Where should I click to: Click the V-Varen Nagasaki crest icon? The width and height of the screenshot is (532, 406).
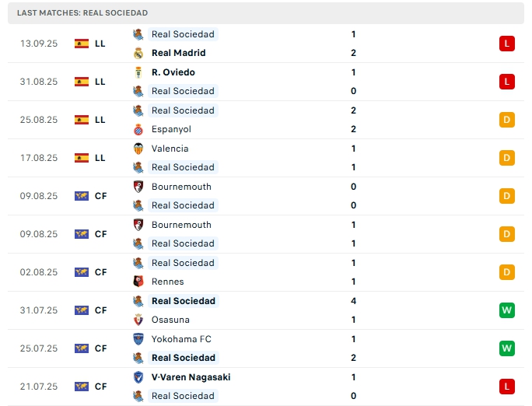pos(138,377)
